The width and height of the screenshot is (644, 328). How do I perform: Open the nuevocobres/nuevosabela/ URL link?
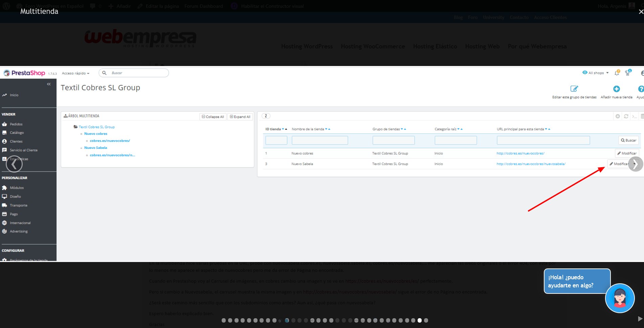531,164
